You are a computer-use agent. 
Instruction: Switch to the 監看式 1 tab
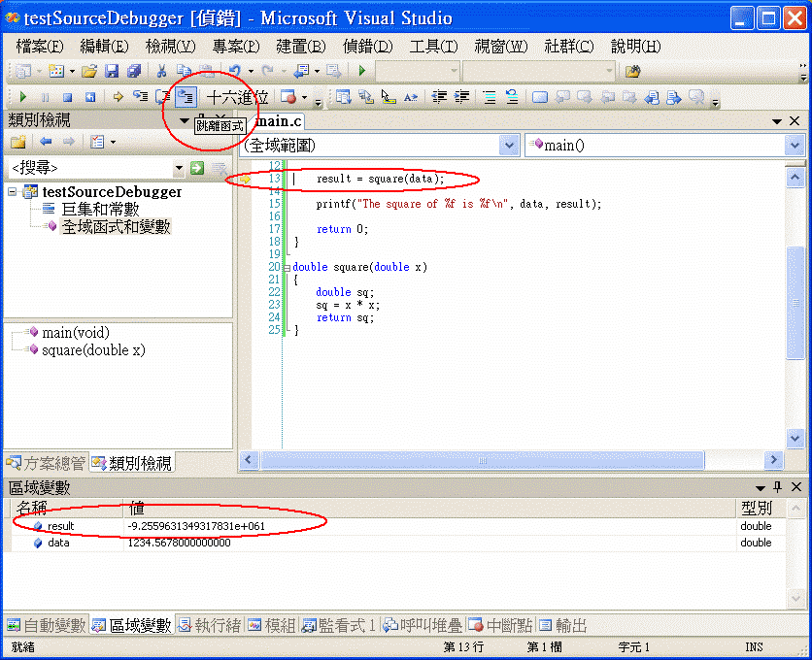pyautogui.click(x=339, y=626)
